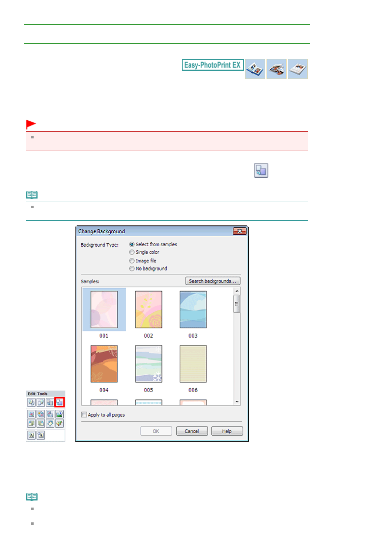Select the second stacked-frames tool with right arrow
The width and height of the screenshot is (392, 555).
[41, 424]
